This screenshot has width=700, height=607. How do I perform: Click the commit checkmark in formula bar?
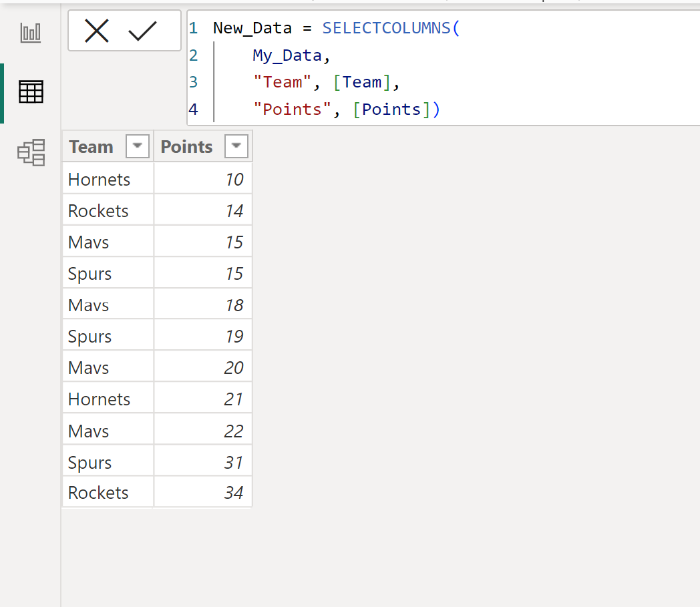point(150,31)
